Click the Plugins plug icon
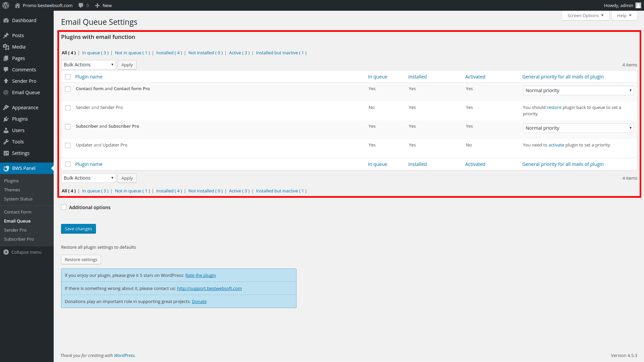 [x=6, y=119]
